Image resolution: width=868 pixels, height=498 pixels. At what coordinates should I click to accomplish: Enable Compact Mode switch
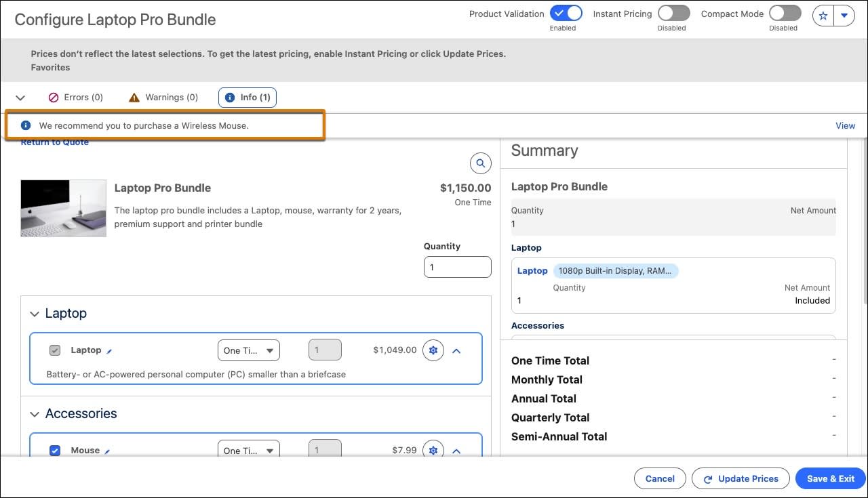point(785,13)
